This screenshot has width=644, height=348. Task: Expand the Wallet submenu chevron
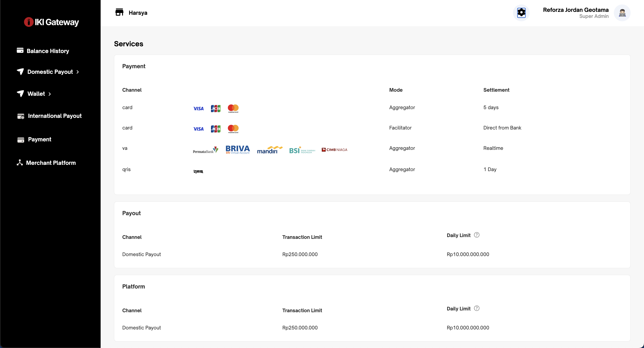[x=50, y=94]
